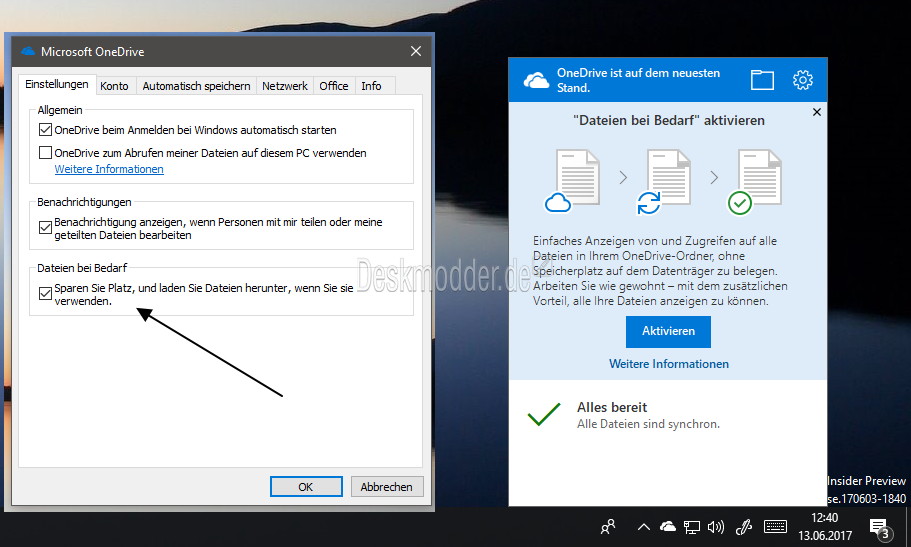Open "Weitere Informationen" link below Aktivieren
The image size is (911, 547).
tap(669, 364)
